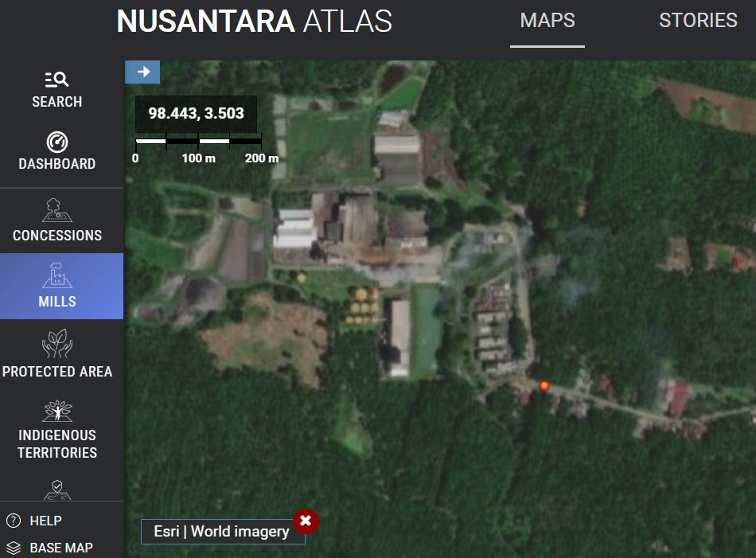Open the Indigenous Territories icon
Screen dimensions: 756x558
point(57,411)
